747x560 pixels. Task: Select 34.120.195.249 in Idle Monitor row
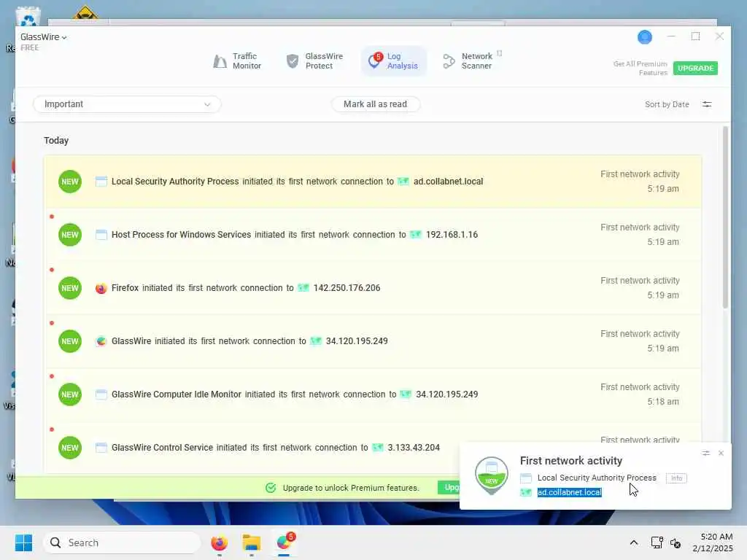click(447, 394)
